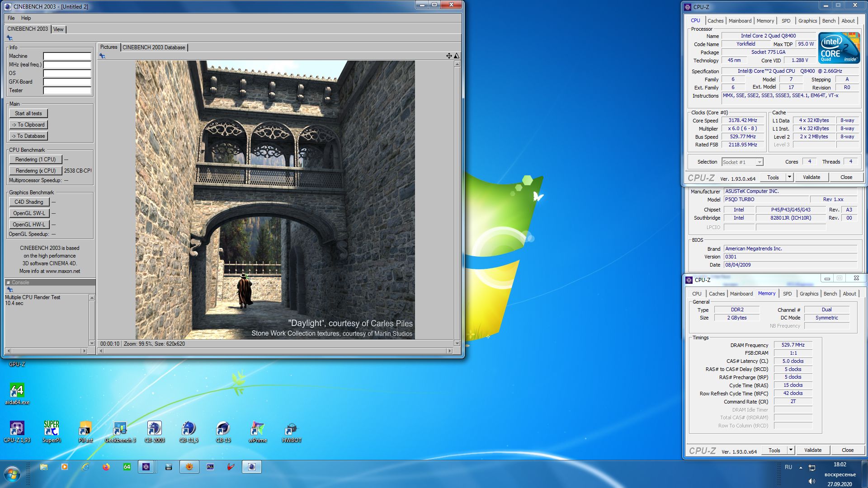This screenshot has width=868, height=488.
Task: Launch Firefox from the taskbar
Action: (106, 467)
